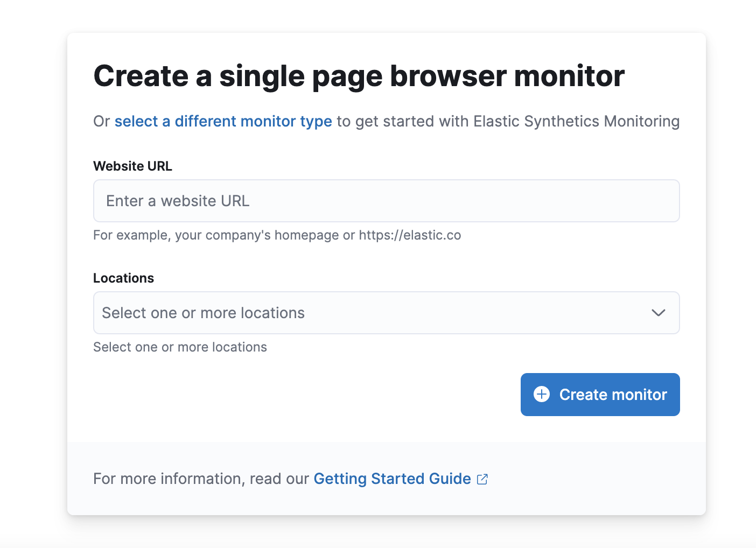Select the circled plus symbol inside the blue button
The image size is (756, 548).
[x=541, y=394]
